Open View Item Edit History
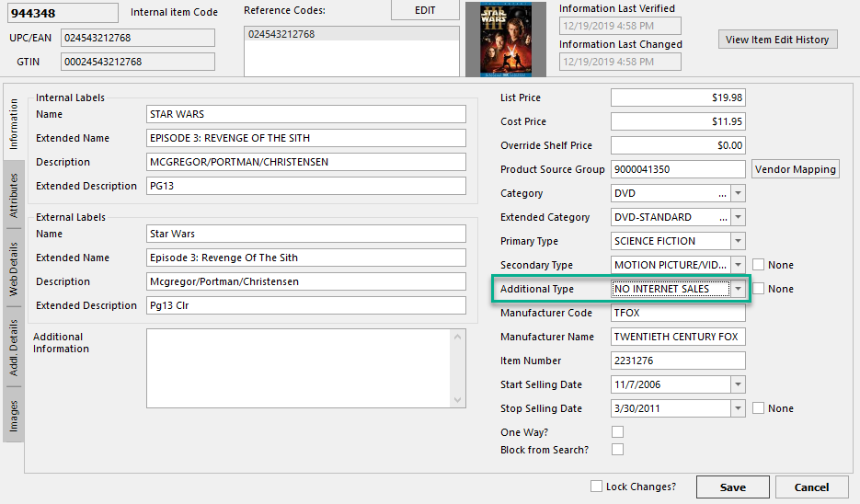 click(x=777, y=40)
